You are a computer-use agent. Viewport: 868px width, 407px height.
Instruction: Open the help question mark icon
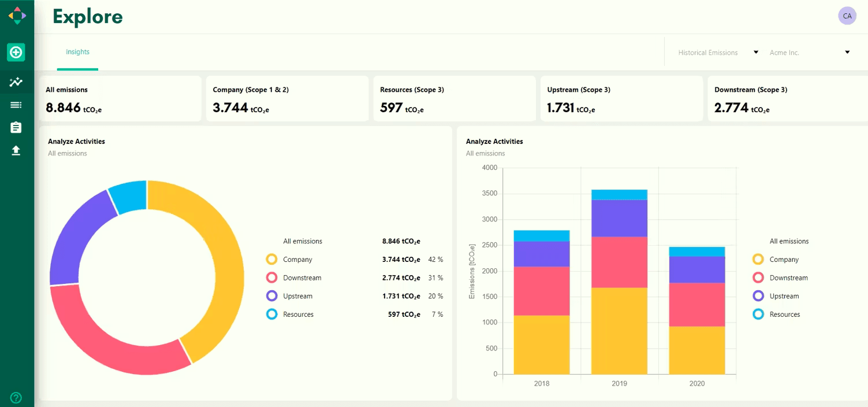click(x=16, y=397)
